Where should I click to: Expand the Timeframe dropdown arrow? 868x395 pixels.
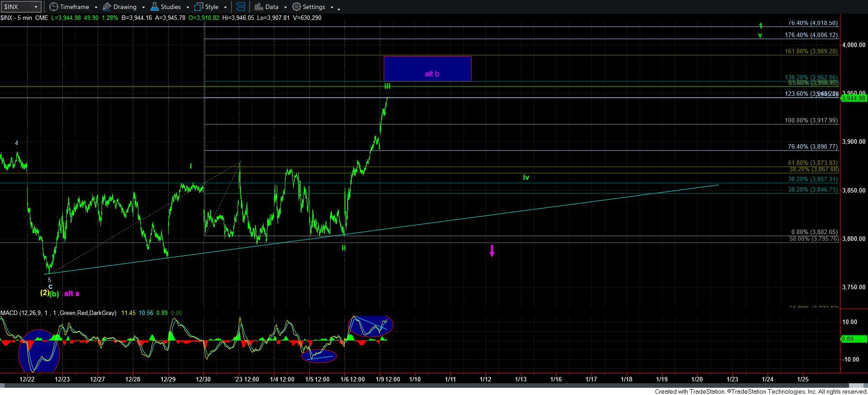tap(96, 7)
